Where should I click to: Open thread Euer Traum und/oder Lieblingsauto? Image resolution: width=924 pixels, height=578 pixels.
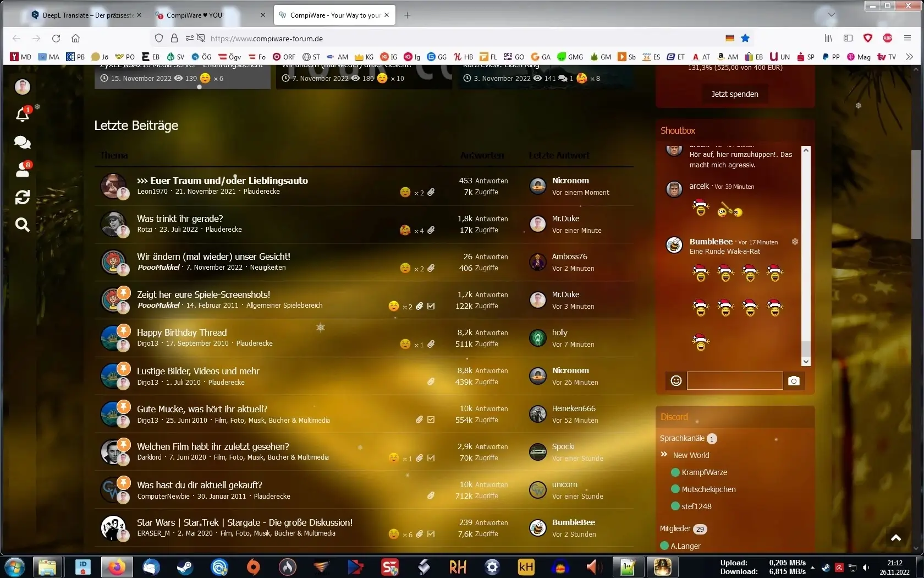pyautogui.click(x=222, y=181)
